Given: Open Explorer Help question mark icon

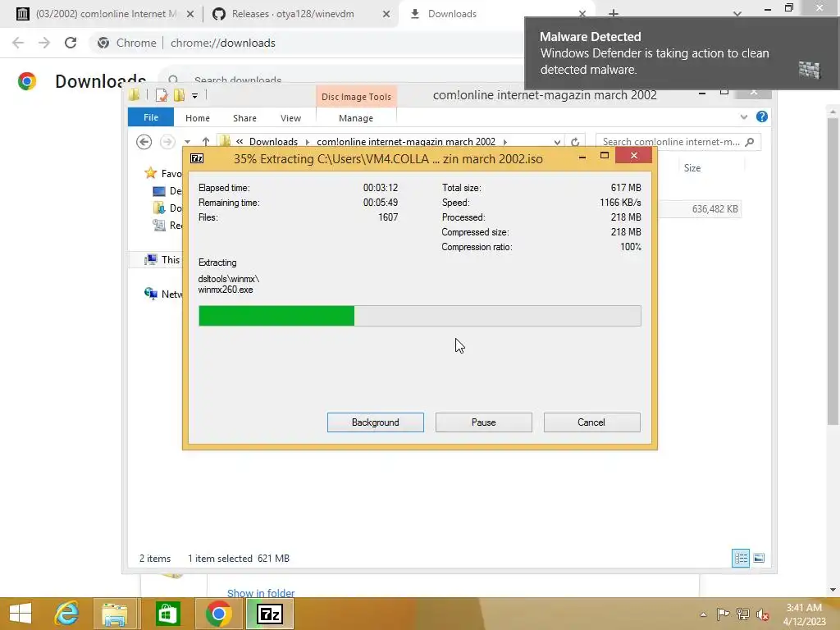Looking at the screenshot, I should 762,116.
